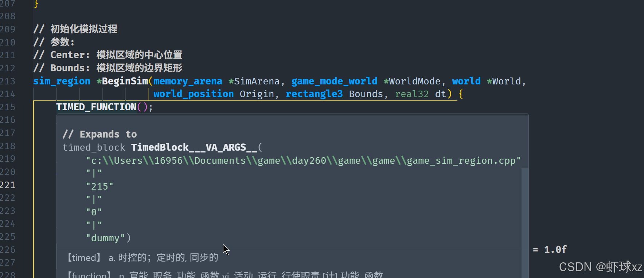Image resolution: width=644 pixels, height=278 pixels.
Task: Click the TIMED_FUNCTION macro call
Action: [96, 107]
